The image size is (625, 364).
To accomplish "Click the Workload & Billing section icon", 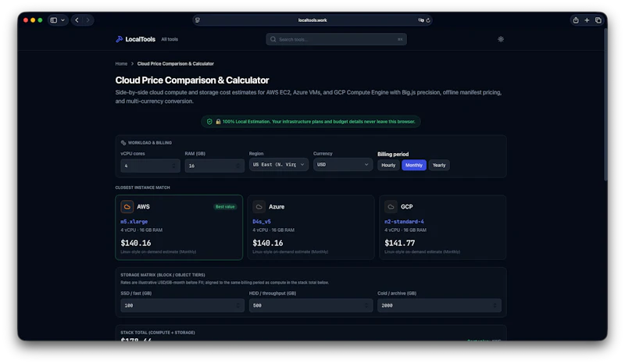I will (x=123, y=143).
